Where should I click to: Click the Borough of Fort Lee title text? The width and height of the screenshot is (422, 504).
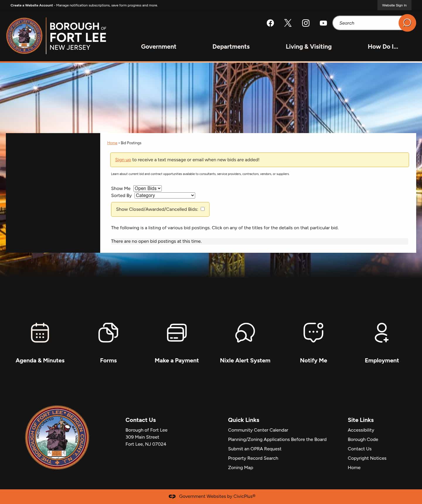coord(78,36)
